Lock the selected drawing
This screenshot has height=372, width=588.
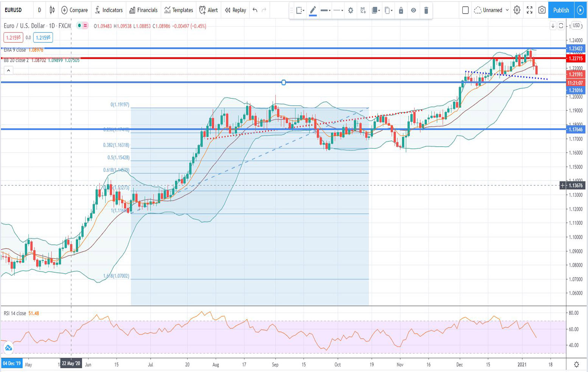coord(401,11)
